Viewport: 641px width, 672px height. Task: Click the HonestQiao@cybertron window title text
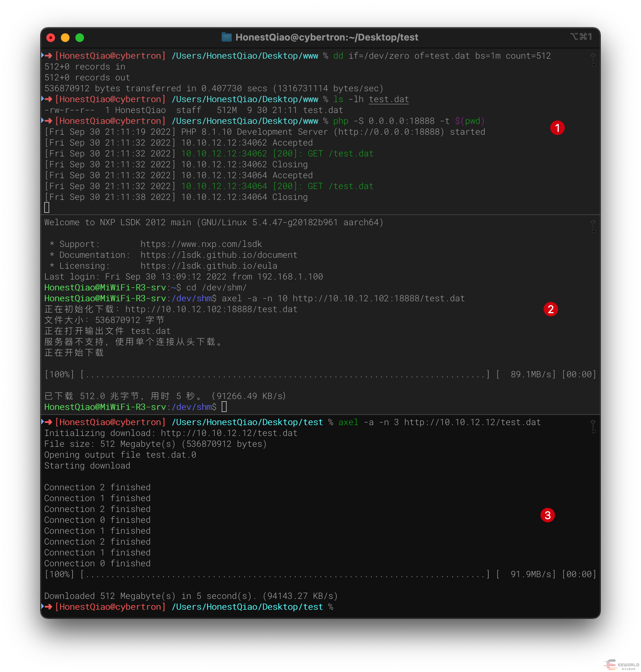coord(327,37)
